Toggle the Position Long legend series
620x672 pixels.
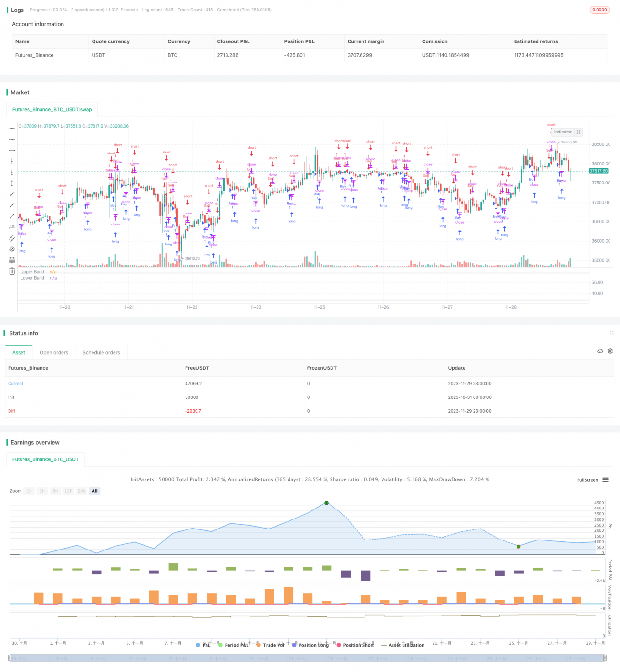click(x=310, y=645)
